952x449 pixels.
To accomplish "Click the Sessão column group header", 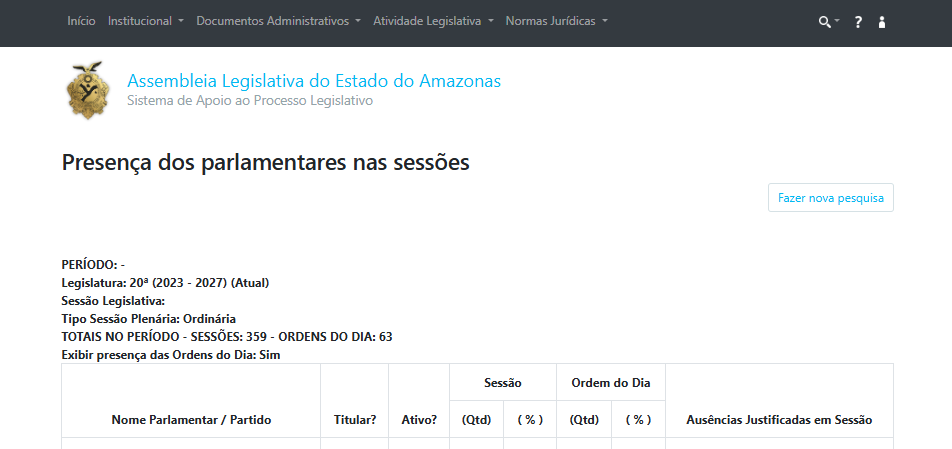I will point(503,383).
